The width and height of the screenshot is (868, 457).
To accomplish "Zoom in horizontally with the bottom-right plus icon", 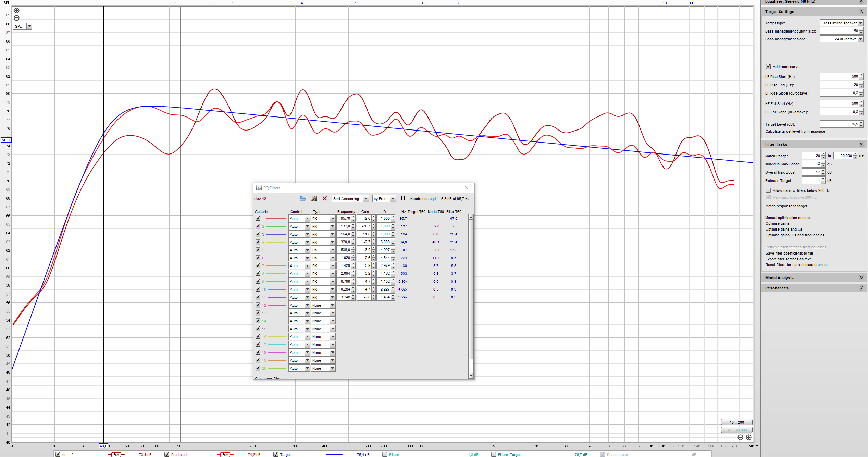I will point(749,437).
